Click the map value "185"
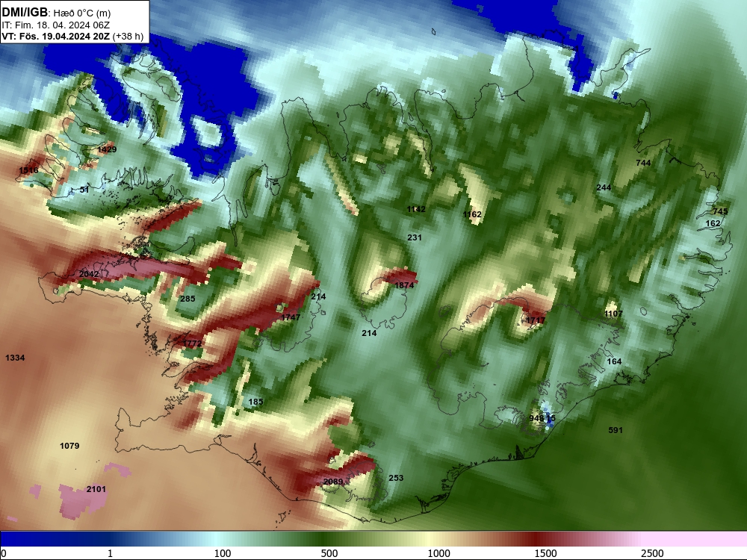The image size is (747, 560). (255, 402)
